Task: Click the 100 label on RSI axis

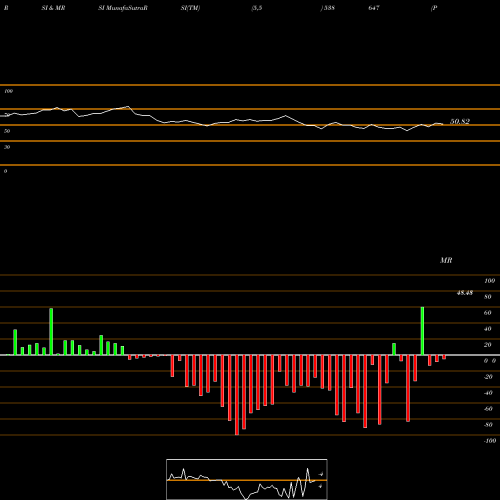Action: coord(8,91)
